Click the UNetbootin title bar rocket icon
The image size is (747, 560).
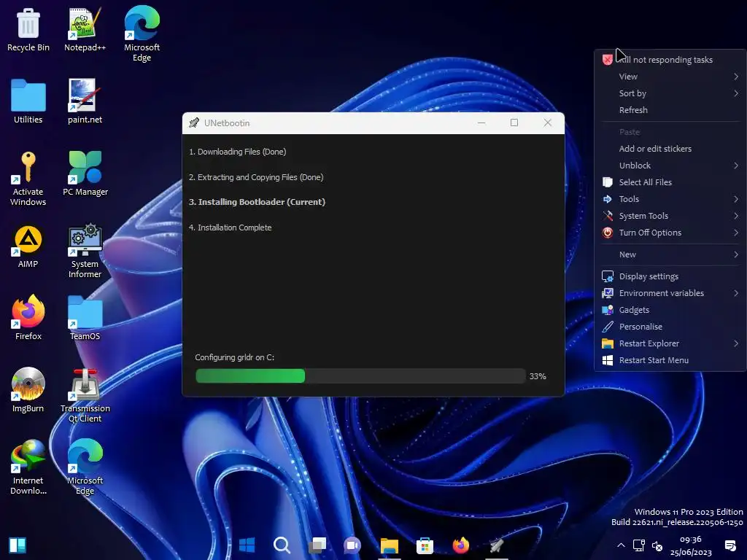click(x=194, y=122)
